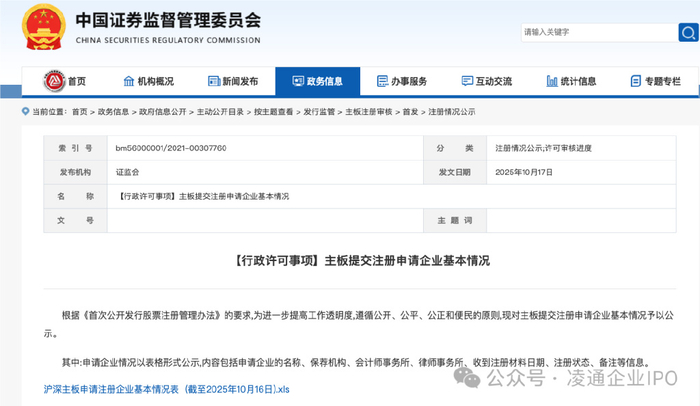Go to 首页 in the breadcrumb
Image resolution: width=700 pixels, height=406 pixels.
click(80, 112)
